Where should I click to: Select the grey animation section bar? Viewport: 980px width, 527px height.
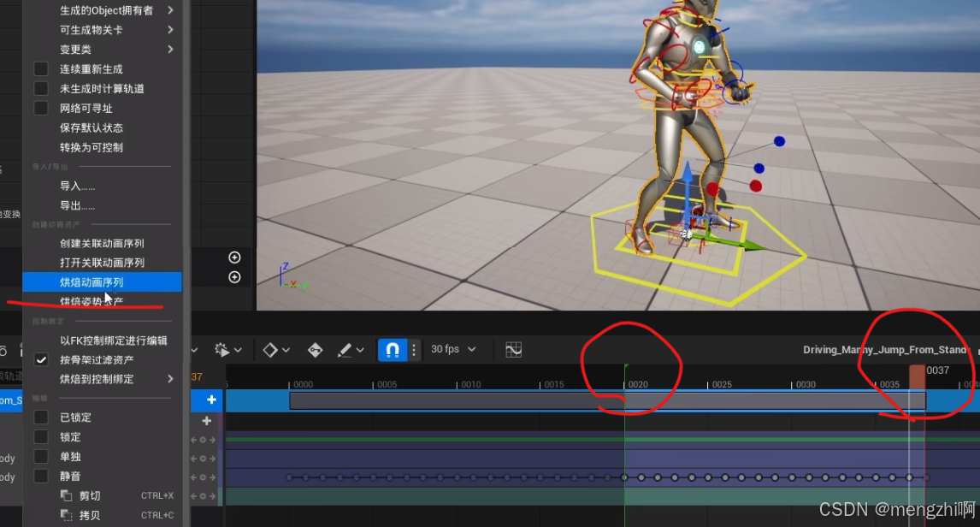point(607,400)
